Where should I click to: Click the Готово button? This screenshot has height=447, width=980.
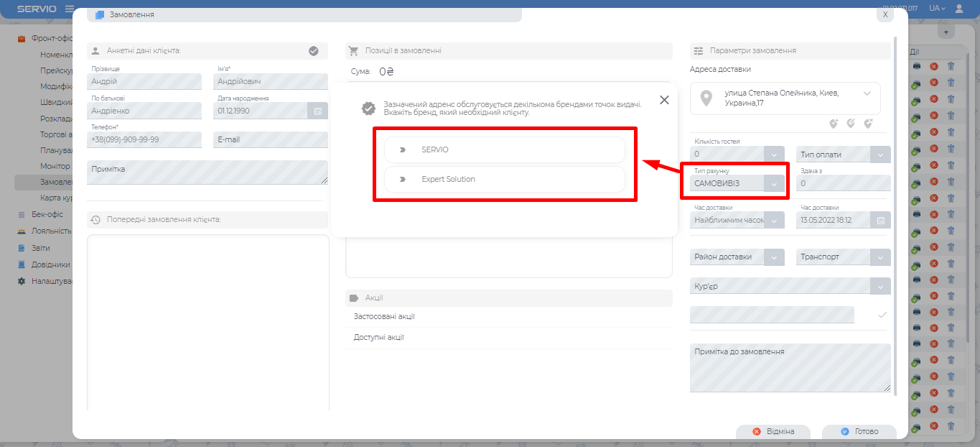859,432
